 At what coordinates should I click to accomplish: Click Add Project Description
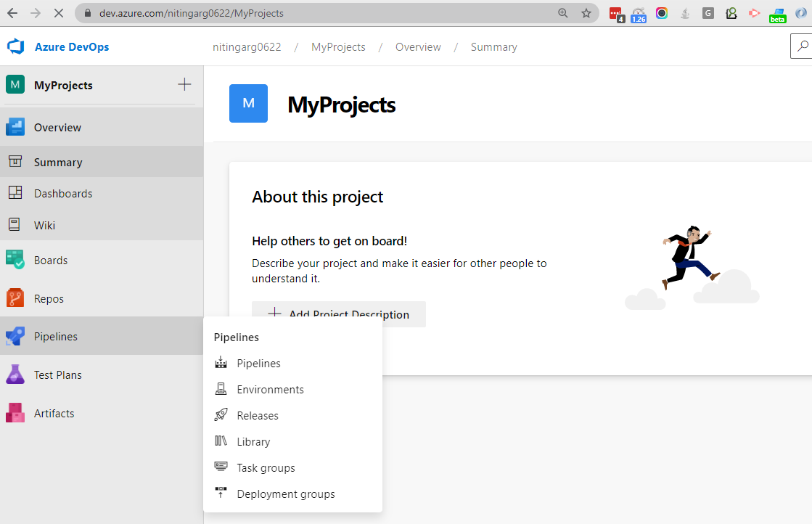[x=338, y=314]
